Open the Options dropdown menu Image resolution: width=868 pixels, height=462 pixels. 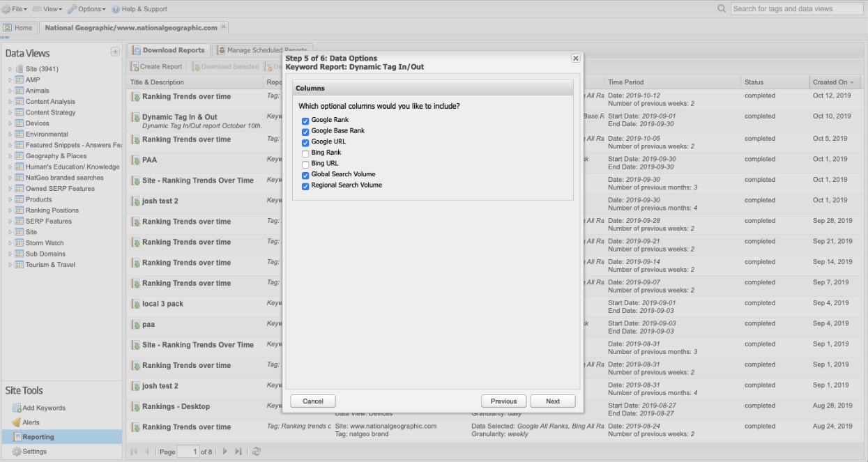point(87,9)
